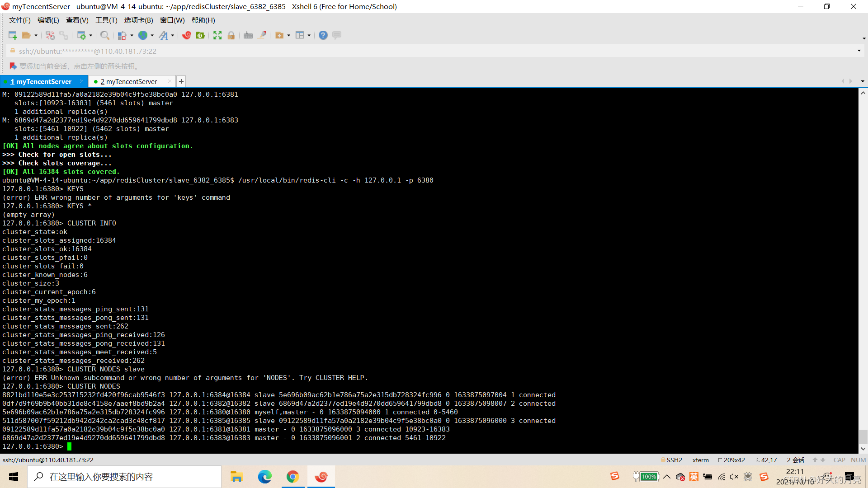Click the 2 会话 session count in status bar
Viewport: 868px width, 488px height.
pyautogui.click(x=796, y=460)
